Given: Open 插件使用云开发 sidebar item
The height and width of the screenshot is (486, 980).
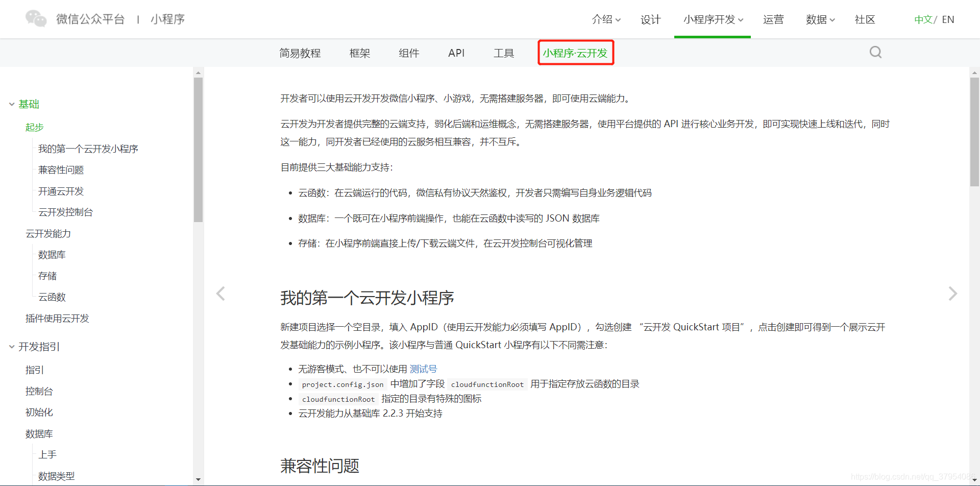Looking at the screenshot, I should (x=57, y=318).
